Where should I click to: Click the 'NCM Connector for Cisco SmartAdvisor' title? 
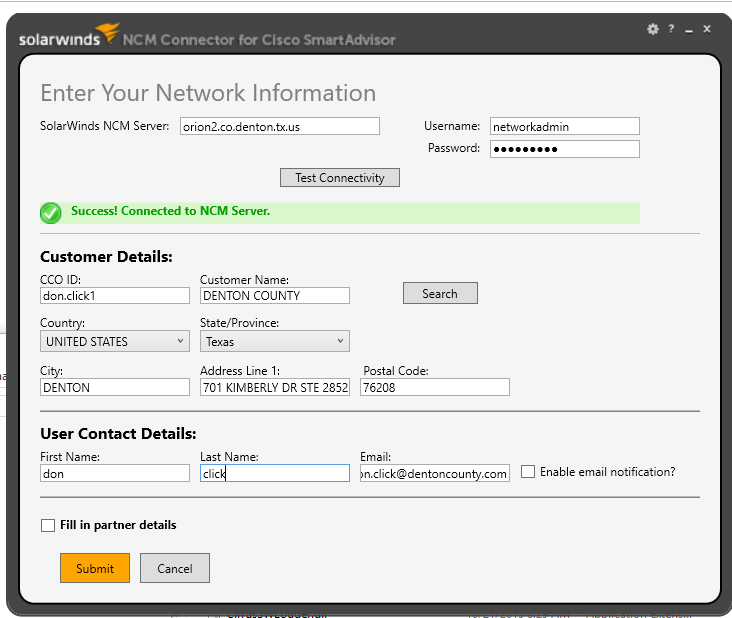tap(259, 40)
